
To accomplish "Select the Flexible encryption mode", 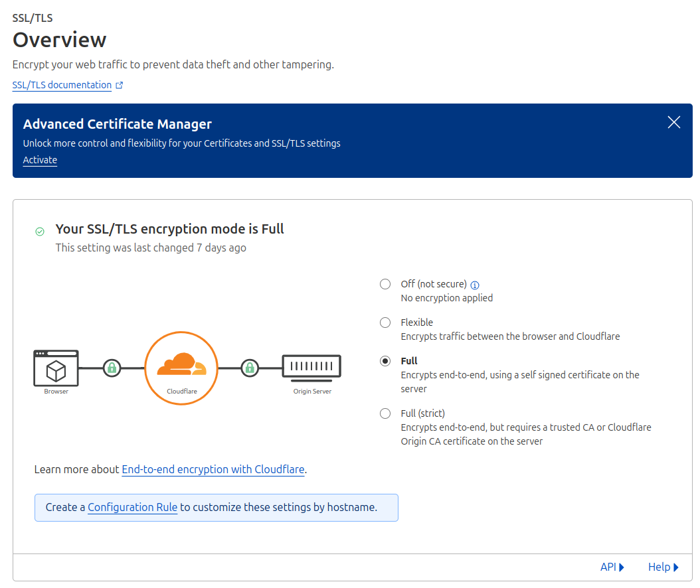I will coord(385,323).
